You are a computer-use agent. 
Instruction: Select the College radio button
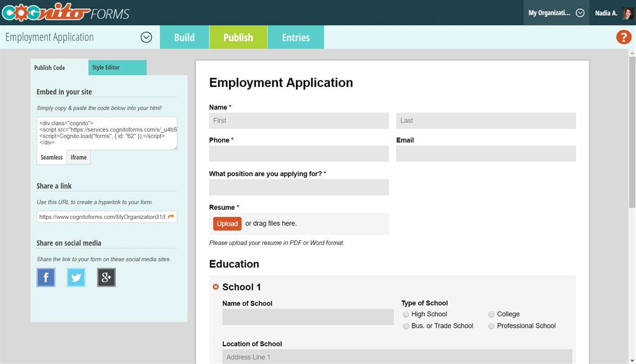491,315
